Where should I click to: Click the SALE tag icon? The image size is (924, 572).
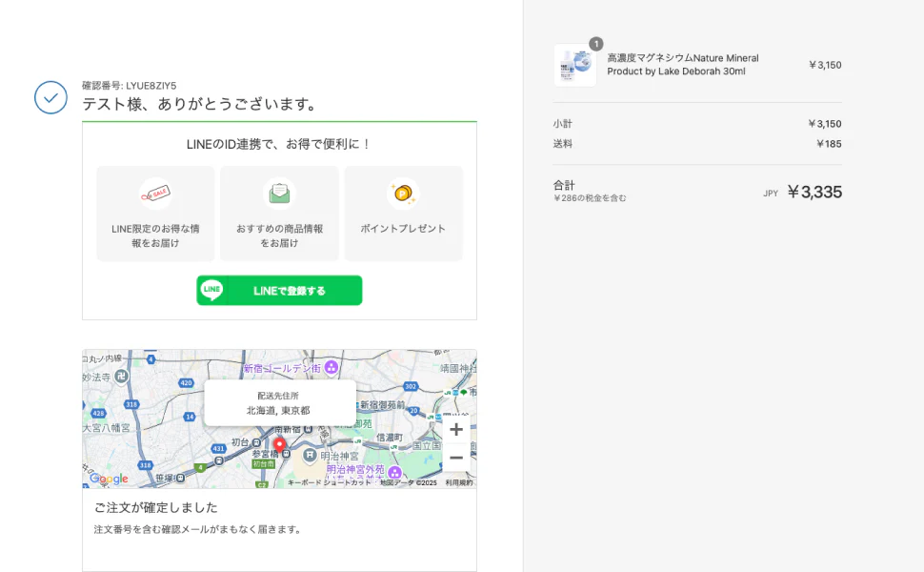(x=155, y=194)
